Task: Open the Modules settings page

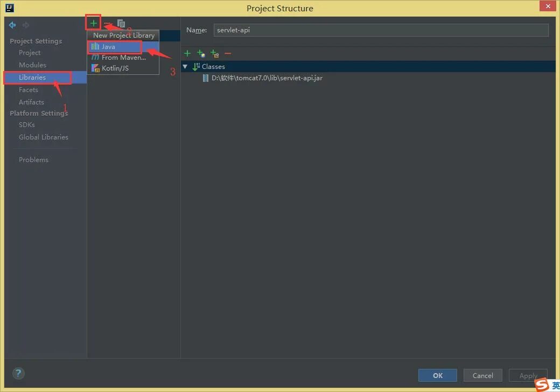Action: [32, 65]
